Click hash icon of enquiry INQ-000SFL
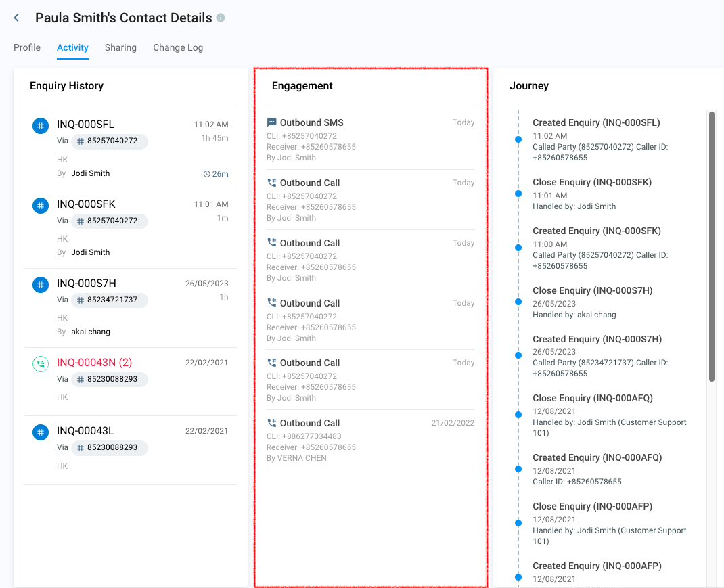The width and height of the screenshot is (724, 588). click(x=41, y=126)
